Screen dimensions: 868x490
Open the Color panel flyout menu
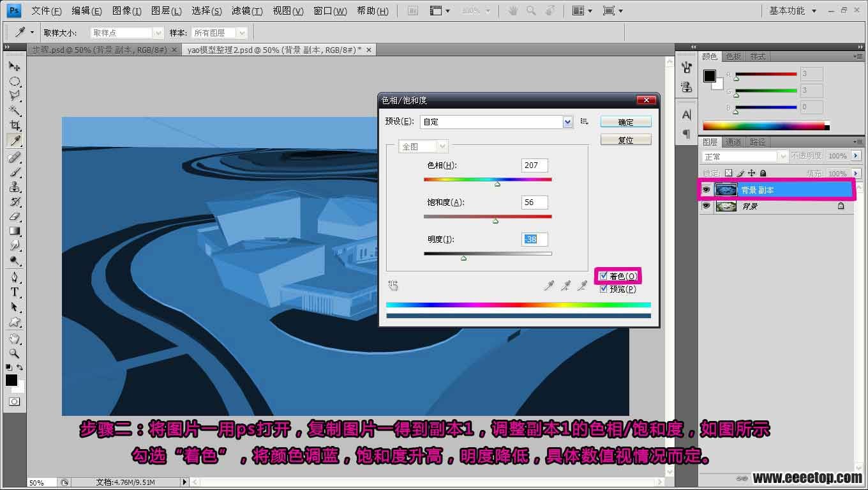coord(857,57)
